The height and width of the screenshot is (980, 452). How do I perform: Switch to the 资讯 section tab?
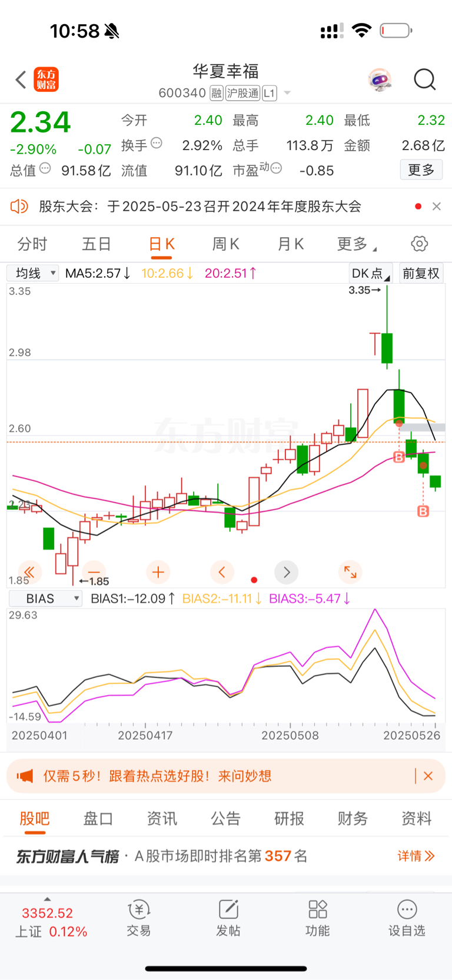[162, 819]
